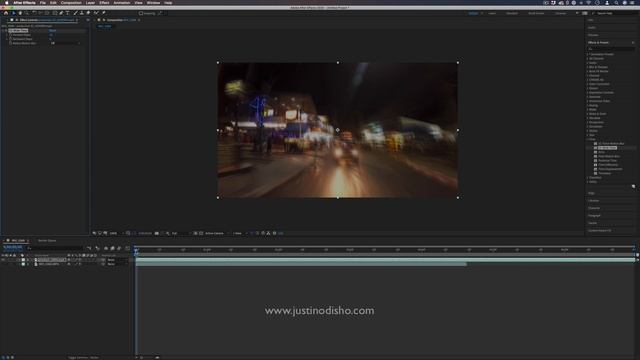Expand the Color Correction effects category
640x360 pixels.
pyautogui.click(x=587, y=84)
